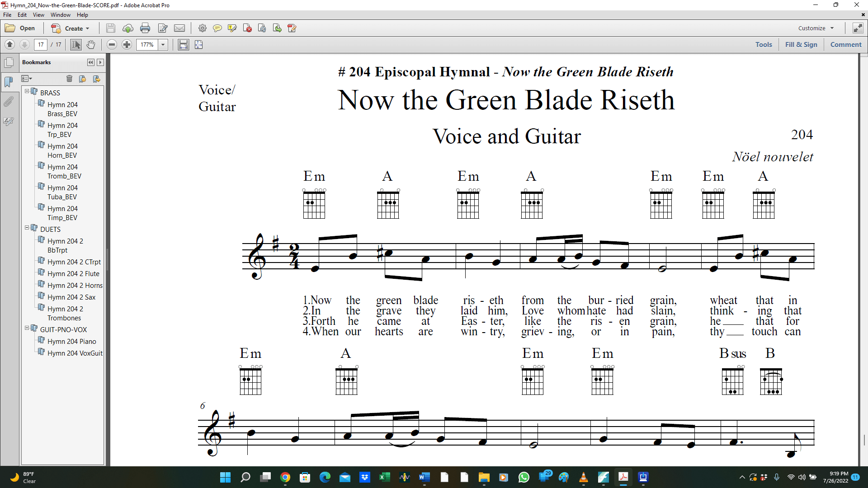
Task: Click the Delete bookmark trash icon
Action: pos(69,79)
